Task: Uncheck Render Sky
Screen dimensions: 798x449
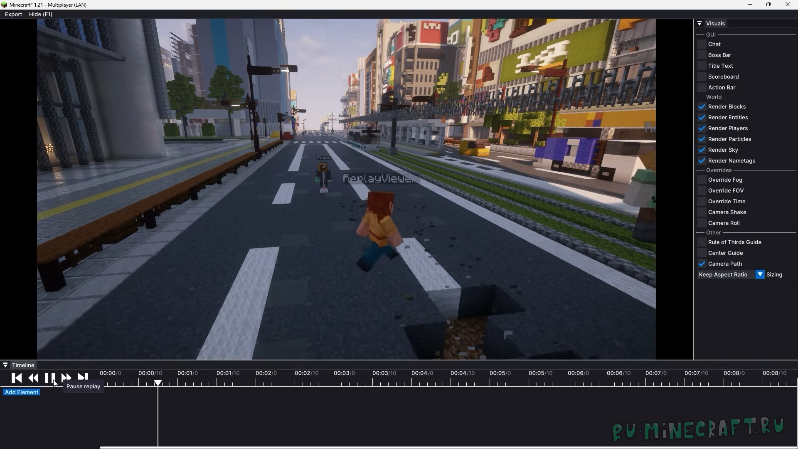Action: (x=702, y=150)
